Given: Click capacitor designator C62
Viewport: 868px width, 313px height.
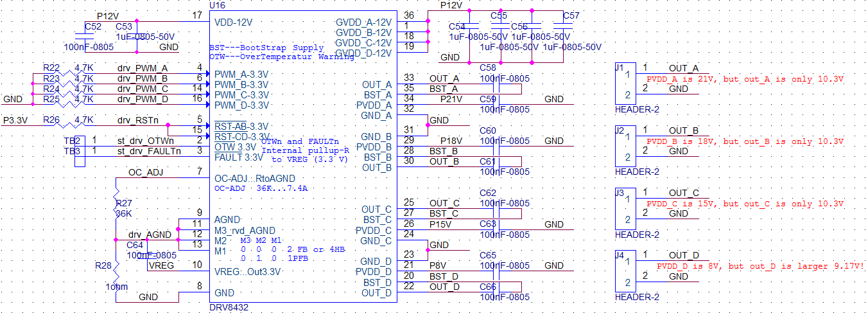Looking at the screenshot, I should click(x=488, y=193).
